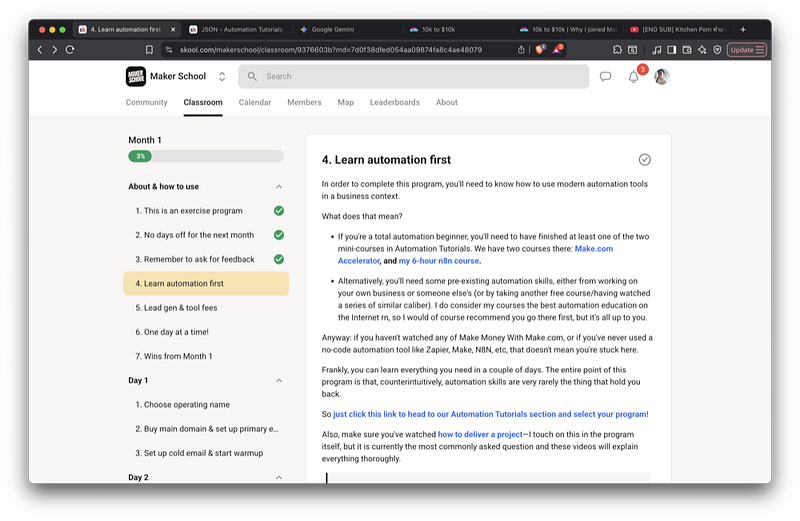Collapse the Day 1 section
The height and width of the screenshot is (521, 800).
pyautogui.click(x=279, y=381)
